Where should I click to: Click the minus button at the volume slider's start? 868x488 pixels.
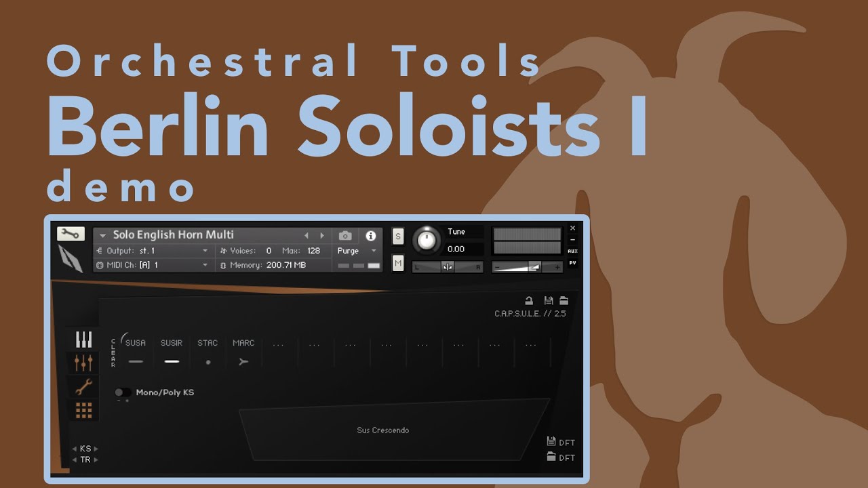pyautogui.click(x=497, y=267)
